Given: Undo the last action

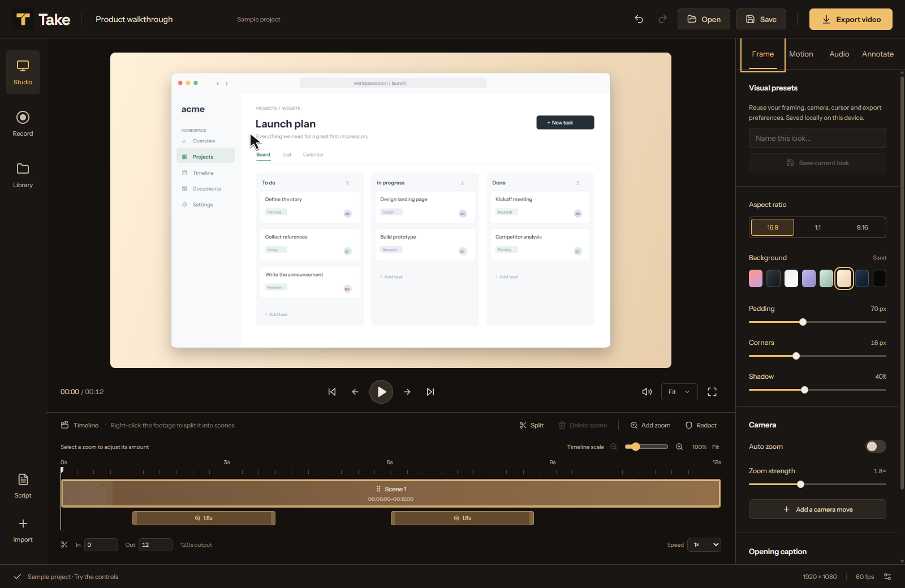Looking at the screenshot, I should (x=639, y=19).
